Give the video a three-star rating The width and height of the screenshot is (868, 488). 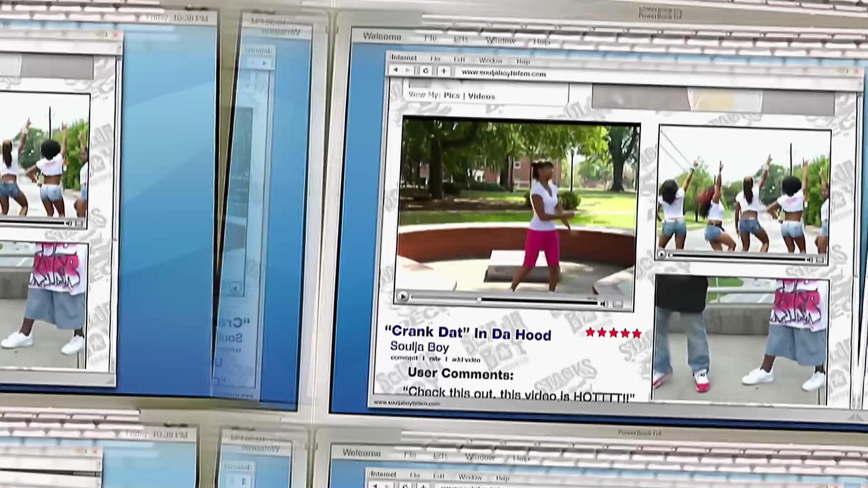pos(613,333)
